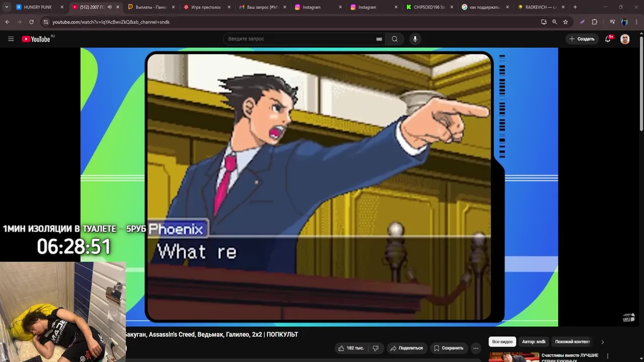Image resolution: width=644 pixels, height=362 pixels.
Task: Switch to the Игра престолов tab
Action: [206, 7]
